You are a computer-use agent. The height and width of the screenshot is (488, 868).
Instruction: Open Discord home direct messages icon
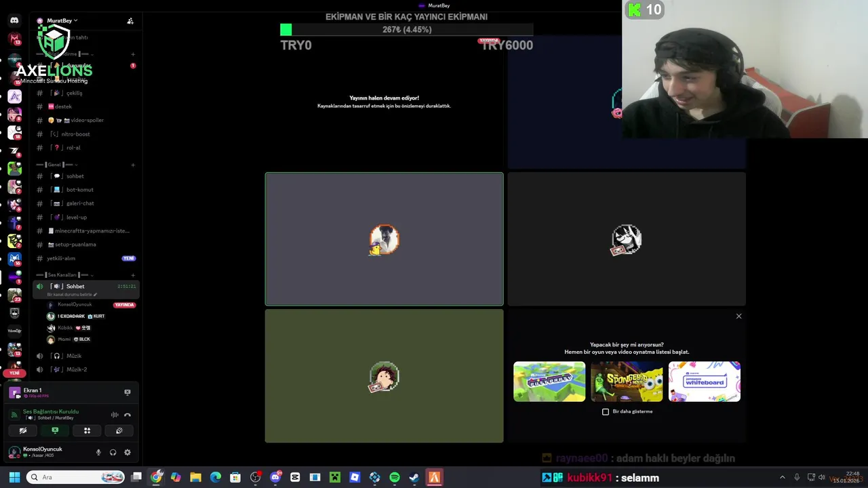14,20
